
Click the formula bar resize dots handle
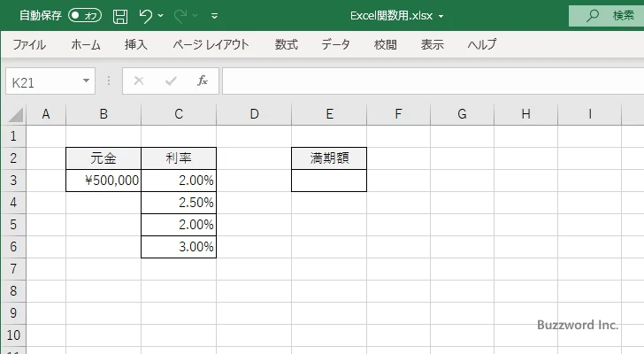click(x=109, y=81)
